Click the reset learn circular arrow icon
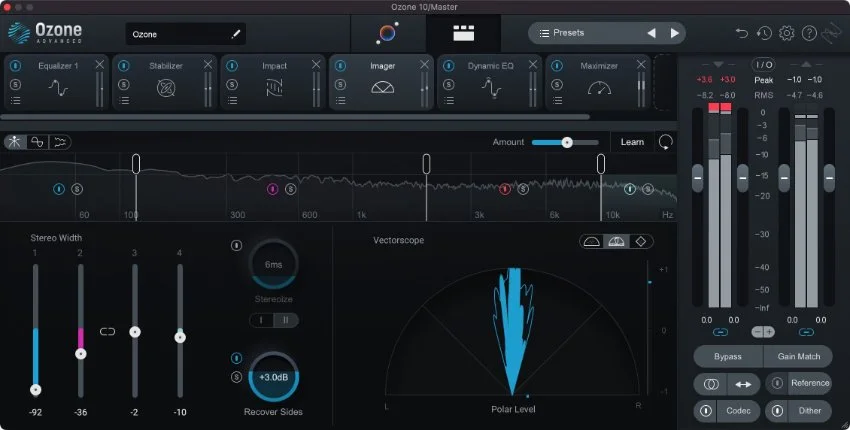 (666, 142)
